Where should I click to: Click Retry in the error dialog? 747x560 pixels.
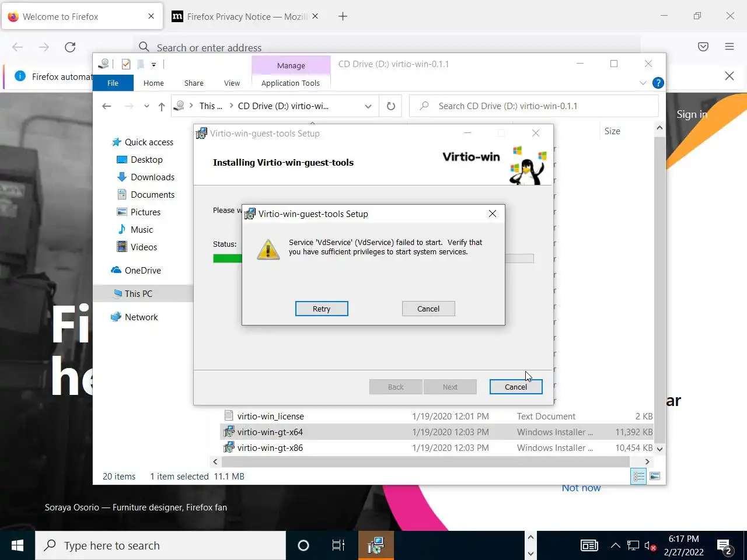point(322,309)
